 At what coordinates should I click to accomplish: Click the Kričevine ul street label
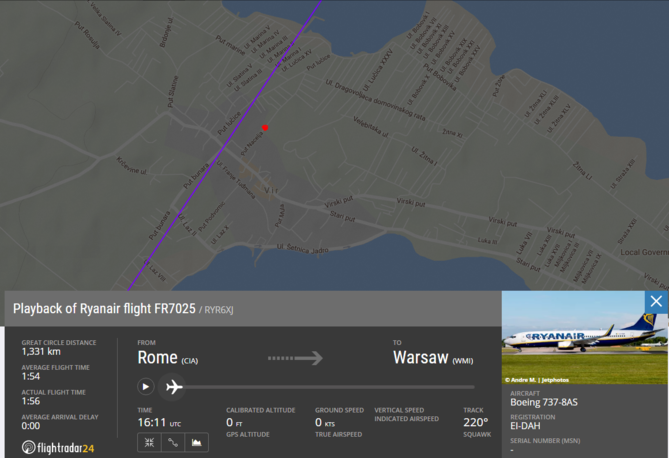(x=131, y=166)
